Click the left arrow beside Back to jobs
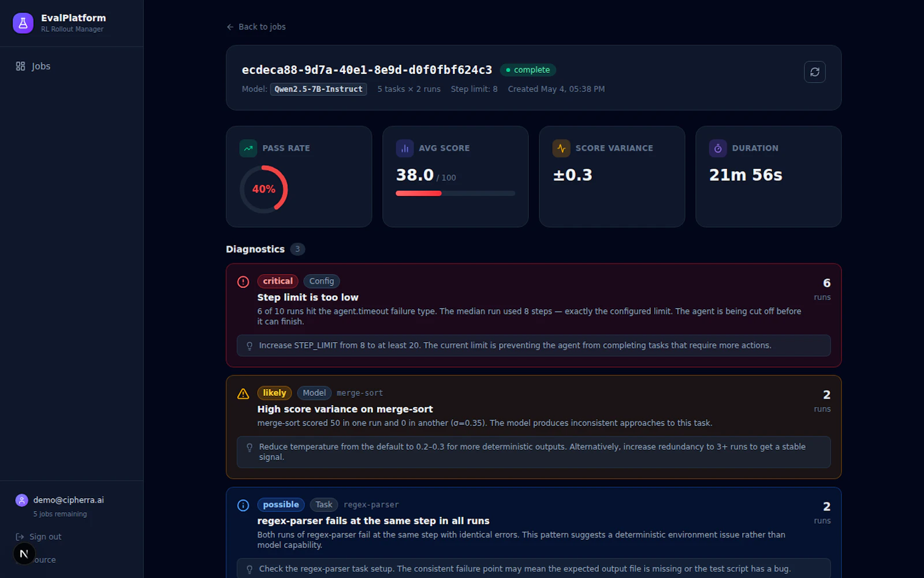 pos(230,27)
